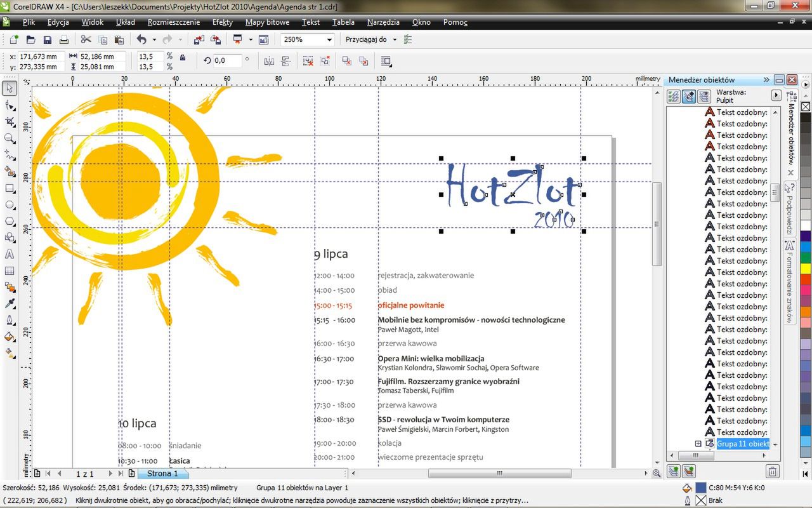Open the Widok menu
This screenshot has height=508, width=812.
[93, 22]
